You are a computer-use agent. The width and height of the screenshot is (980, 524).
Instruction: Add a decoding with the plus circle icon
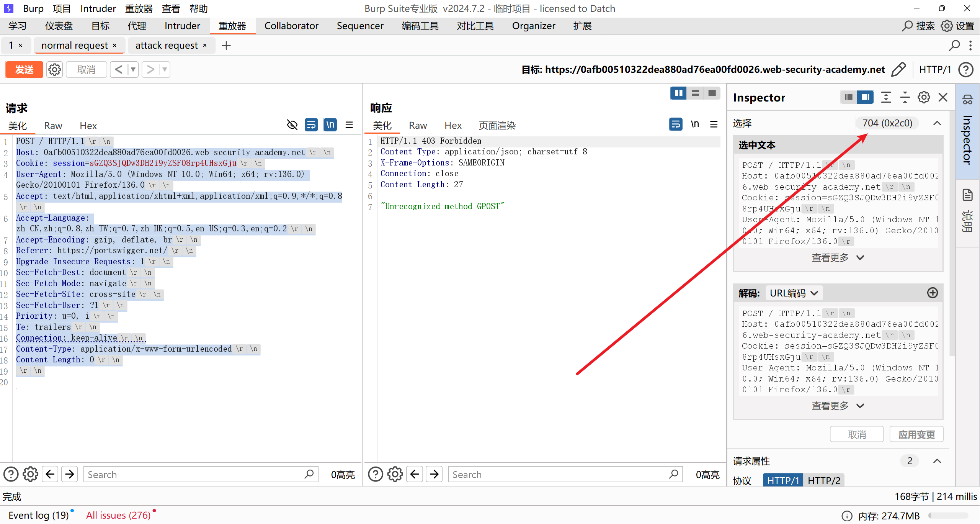click(933, 293)
